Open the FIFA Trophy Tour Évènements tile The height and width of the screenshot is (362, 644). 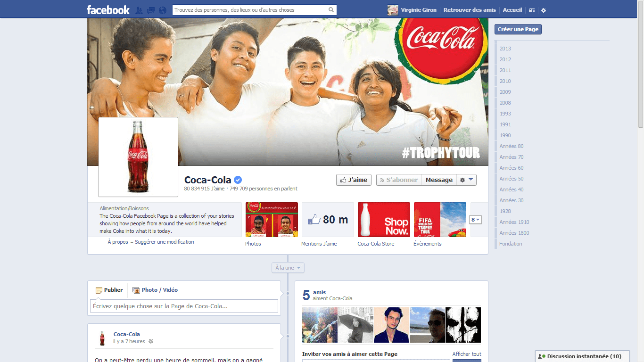(x=440, y=220)
